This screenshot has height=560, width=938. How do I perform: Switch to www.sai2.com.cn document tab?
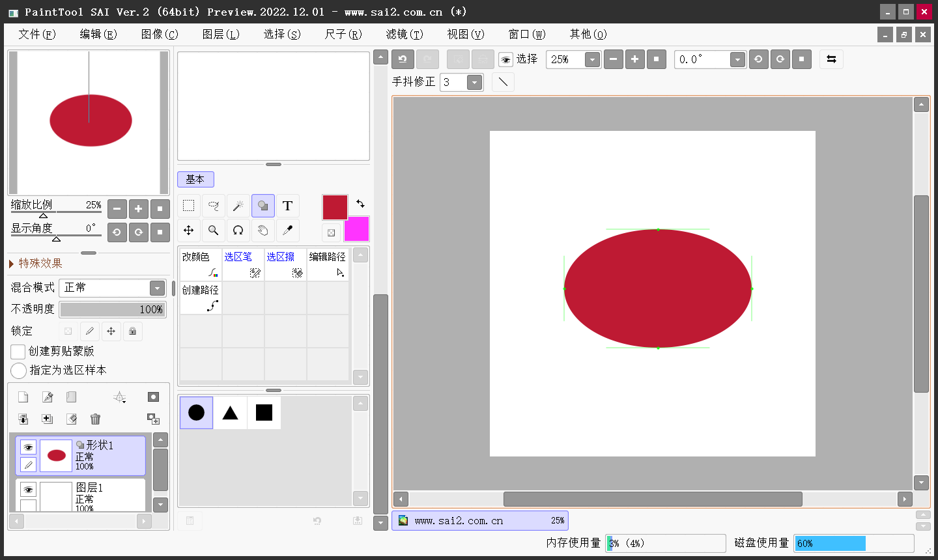(480, 521)
